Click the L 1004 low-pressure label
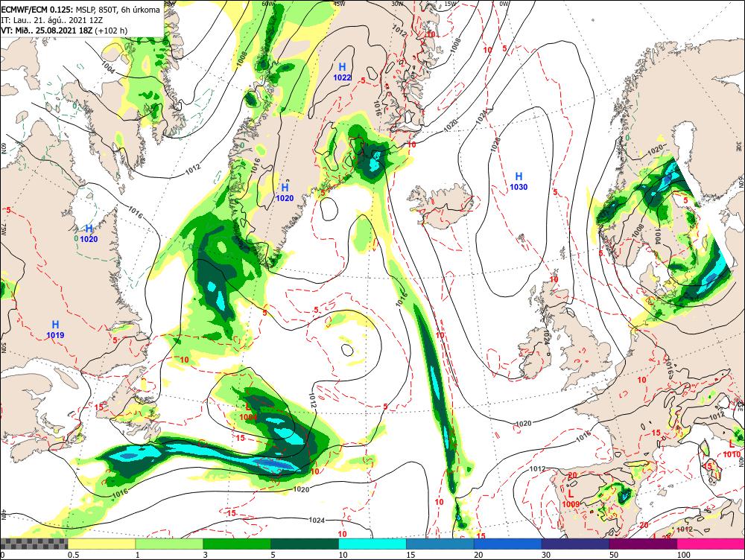The width and height of the screenshot is (745, 560). pyautogui.click(x=248, y=412)
